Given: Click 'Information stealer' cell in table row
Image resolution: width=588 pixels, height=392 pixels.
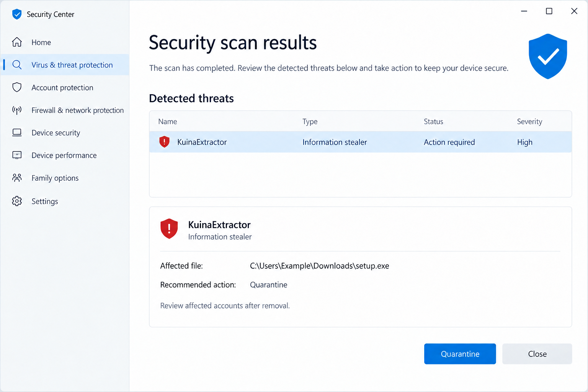Looking at the screenshot, I should [x=335, y=142].
